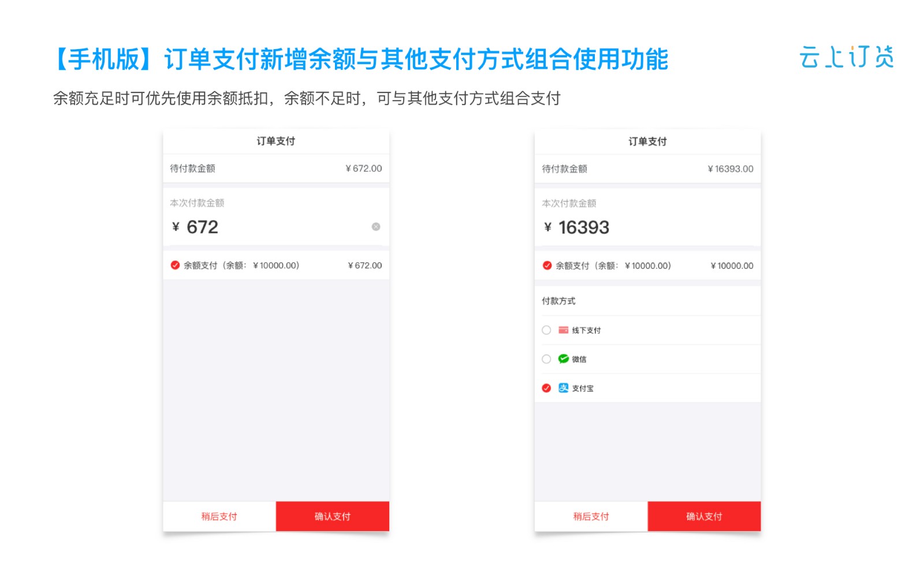Click the WeChat green payment icon
Image resolution: width=924 pixels, height=578 pixels.
(563, 359)
